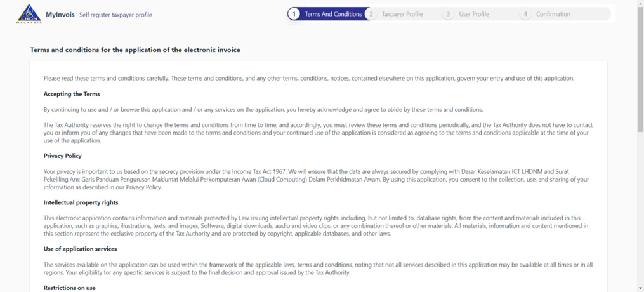Image resolution: width=644 pixels, height=292 pixels.
Task: Click the page vertical scrollbar thumb
Action: click(x=640, y=69)
